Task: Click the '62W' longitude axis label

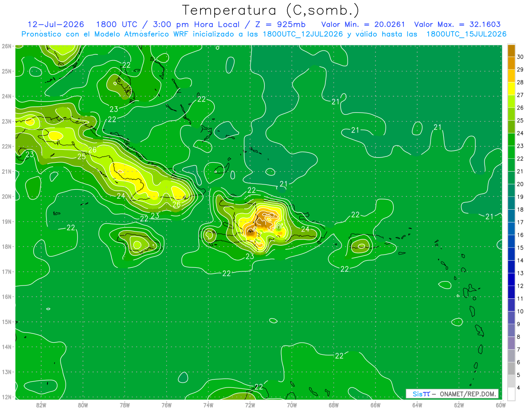Action: click(459, 405)
